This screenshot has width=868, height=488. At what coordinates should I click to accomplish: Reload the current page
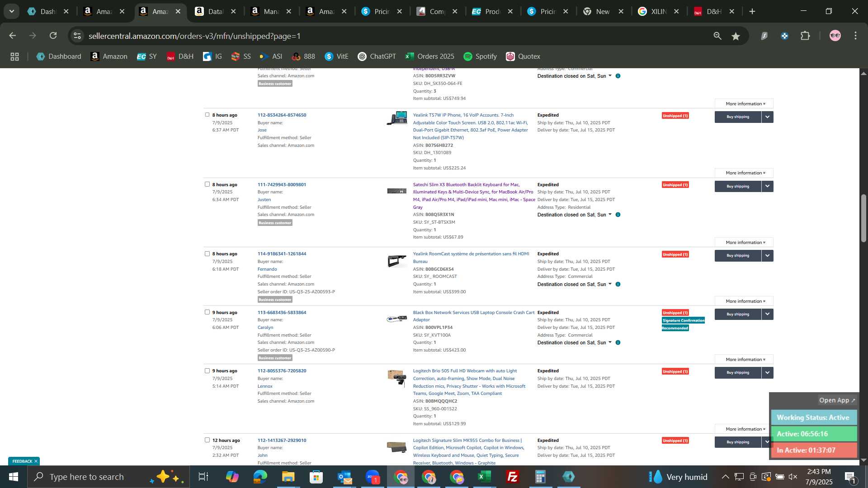click(x=53, y=36)
